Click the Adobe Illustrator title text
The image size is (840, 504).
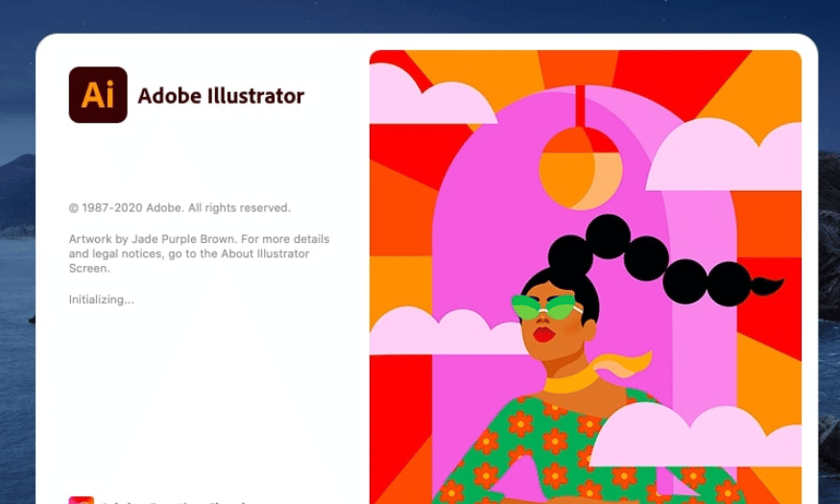click(221, 96)
